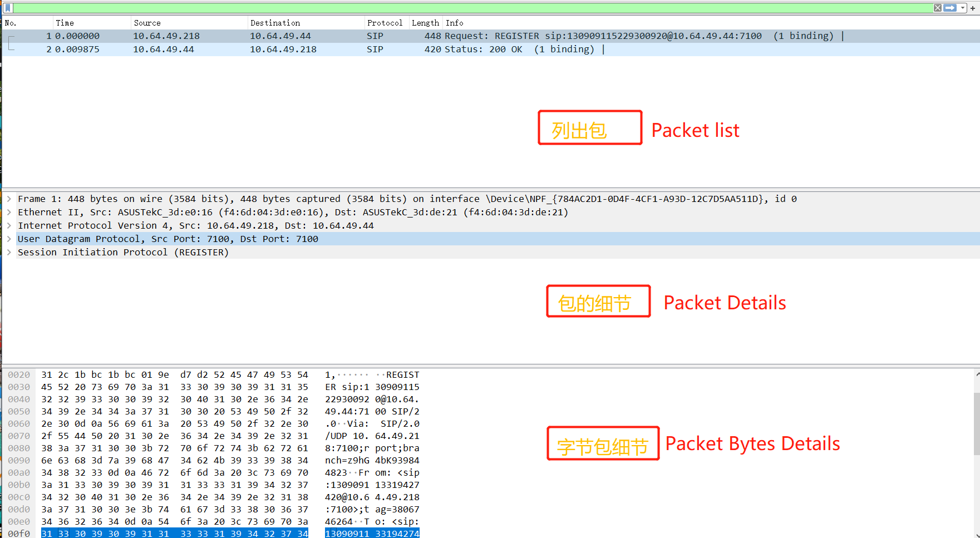
Task: Click ASCII text '/UDP 10.' in row 0070
Action: pyautogui.click(x=347, y=436)
